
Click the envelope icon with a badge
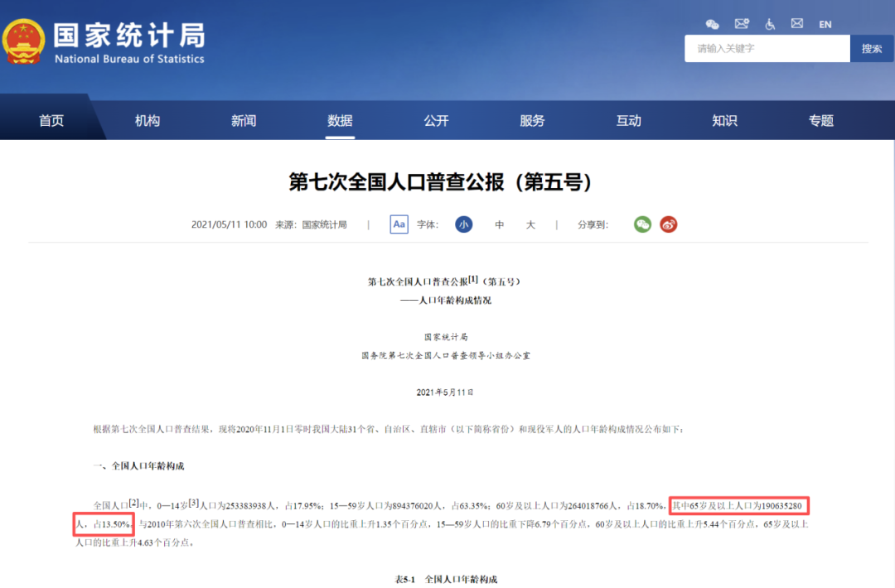click(x=742, y=23)
